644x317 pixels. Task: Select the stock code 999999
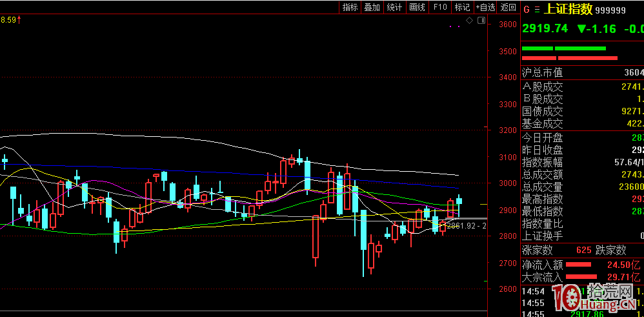click(x=610, y=11)
